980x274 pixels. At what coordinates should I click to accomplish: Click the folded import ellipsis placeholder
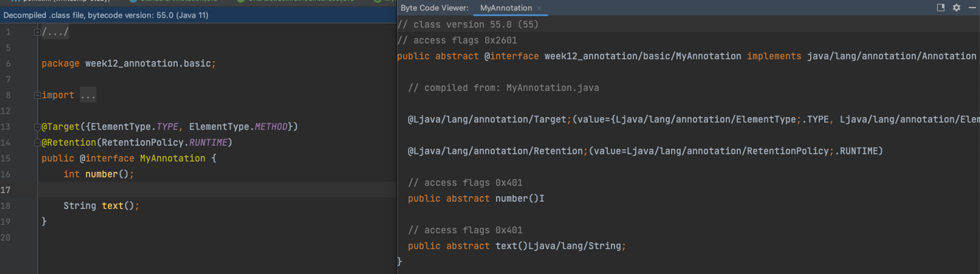88,95
